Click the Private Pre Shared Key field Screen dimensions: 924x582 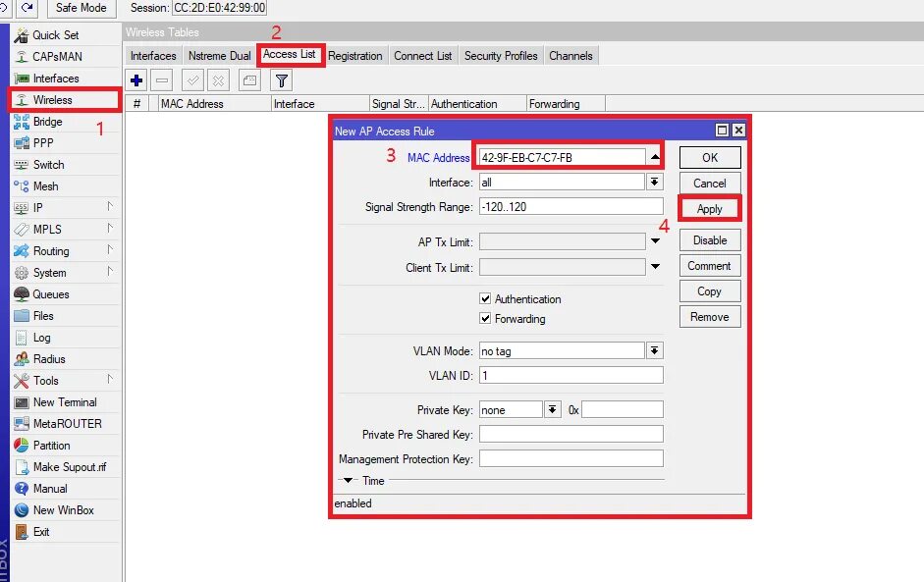[x=571, y=434]
